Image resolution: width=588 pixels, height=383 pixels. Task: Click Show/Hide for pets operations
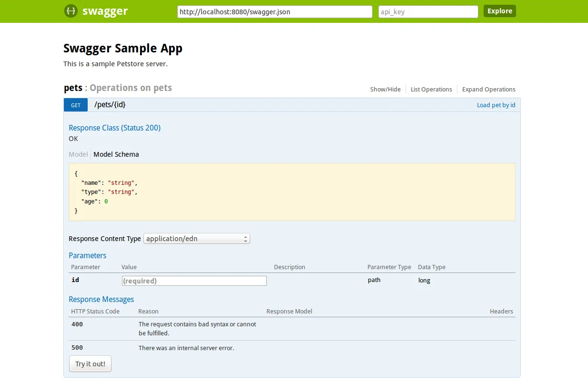tap(385, 90)
